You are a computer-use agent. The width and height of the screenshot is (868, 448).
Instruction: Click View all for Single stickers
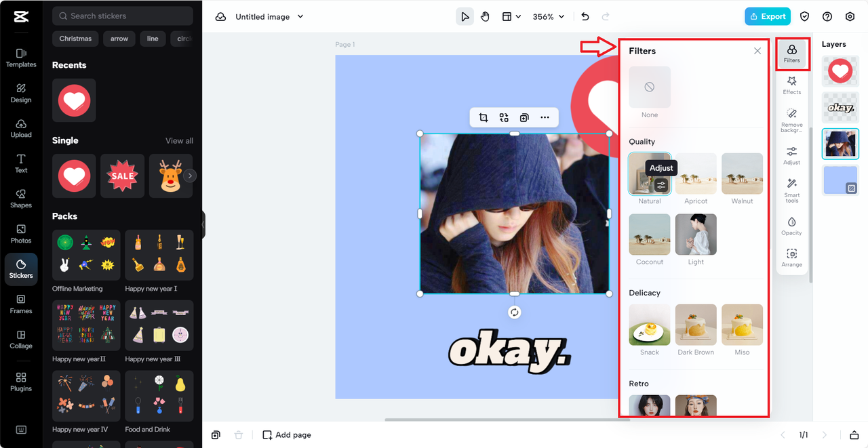click(x=179, y=141)
